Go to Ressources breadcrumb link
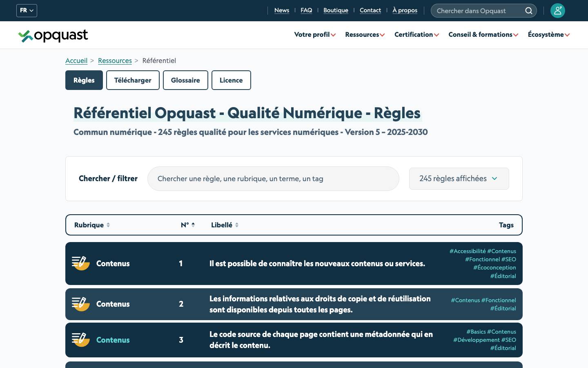Viewport: 588px width, 368px height. click(x=115, y=61)
